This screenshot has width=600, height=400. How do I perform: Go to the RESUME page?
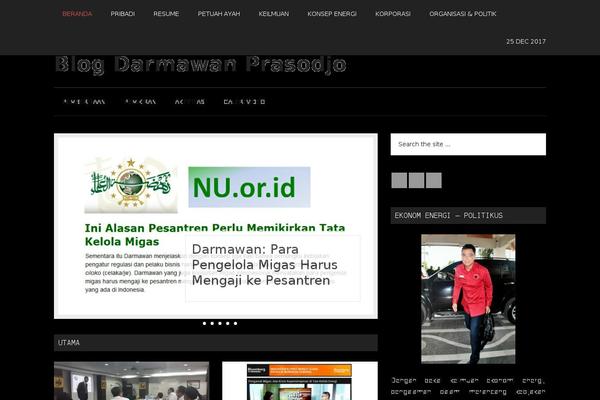point(166,14)
